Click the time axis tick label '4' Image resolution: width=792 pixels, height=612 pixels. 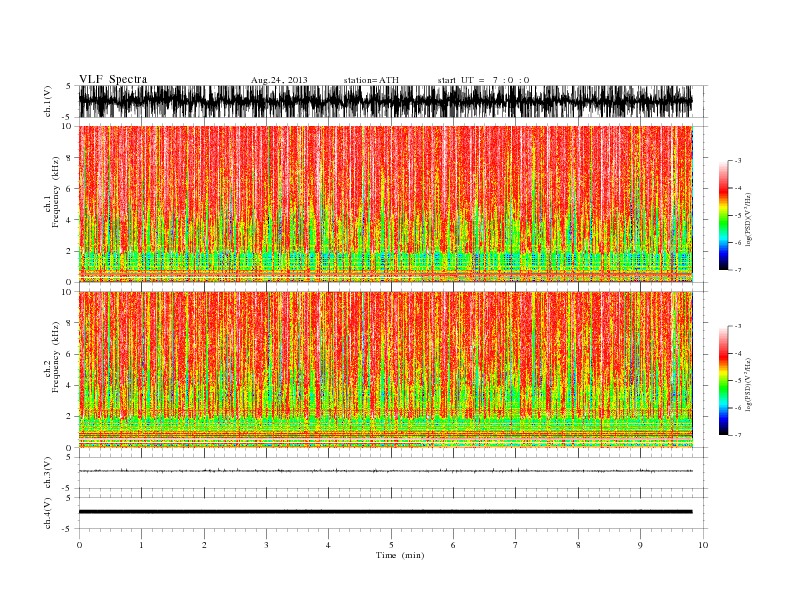pyautogui.click(x=328, y=545)
